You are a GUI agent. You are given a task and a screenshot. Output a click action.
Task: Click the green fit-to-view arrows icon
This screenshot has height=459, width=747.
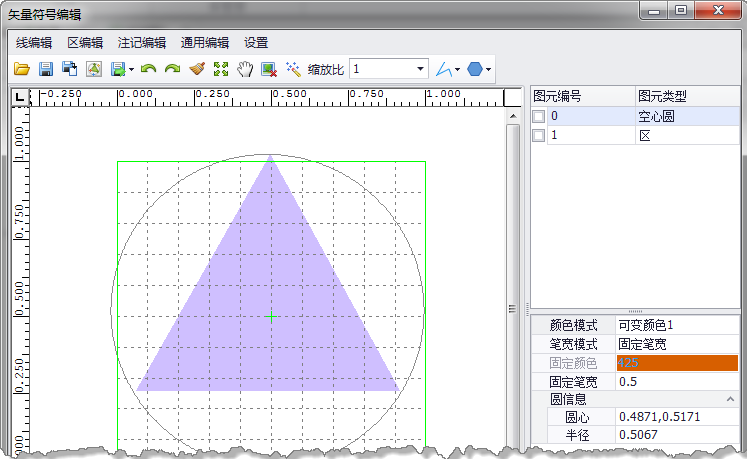(x=221, y=69)
